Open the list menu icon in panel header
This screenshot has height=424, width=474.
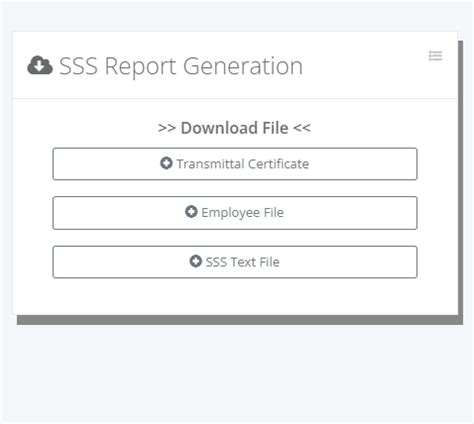coord(435,56)
